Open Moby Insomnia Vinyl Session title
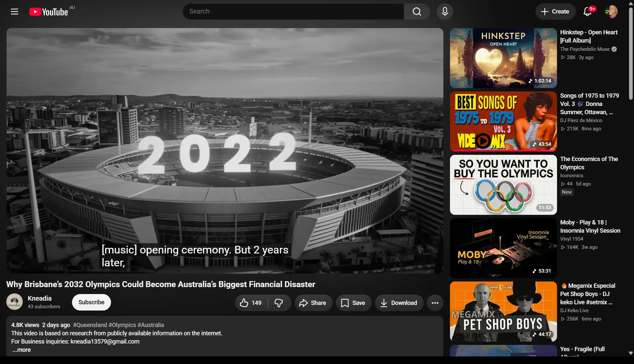Image resolution: width=634 pixels, height=364 pixels. (x=590, y=226)
